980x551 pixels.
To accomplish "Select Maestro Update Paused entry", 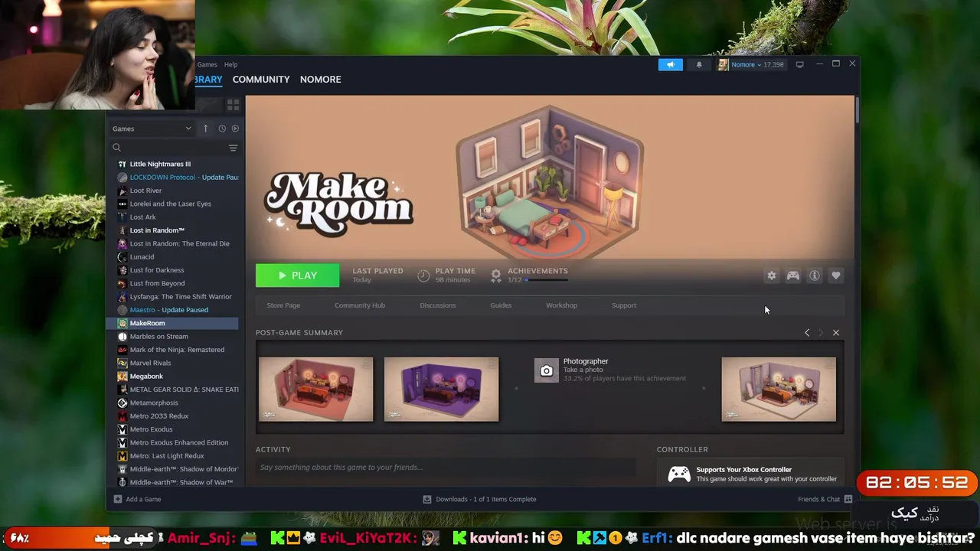I will [168, 310].
